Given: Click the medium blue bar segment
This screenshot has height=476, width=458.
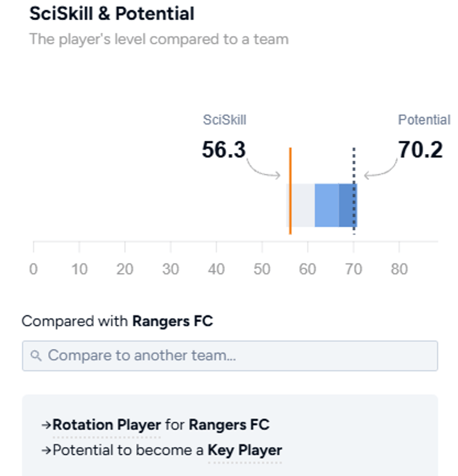Looking at the screenshot, I should [327, 205].
